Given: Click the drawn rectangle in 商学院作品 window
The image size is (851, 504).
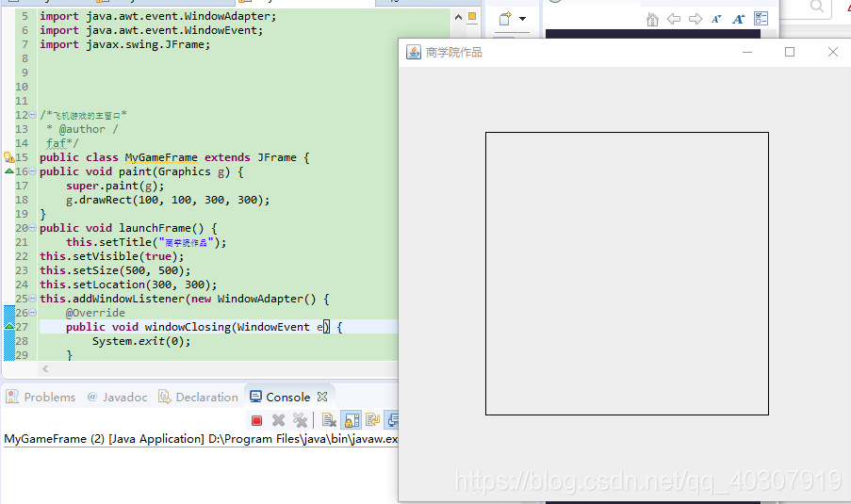Looking at the screenshot, I should (x=627, y=273).
